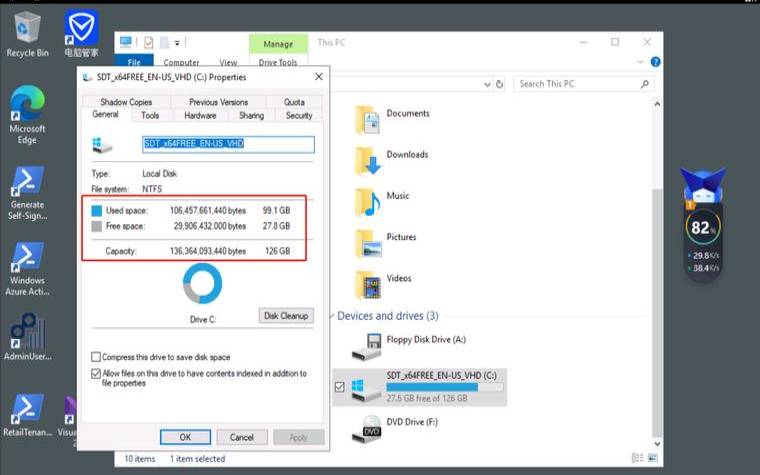
Task: Open the partially hidden Visual Studio shortcut
Action: point(70,421)
